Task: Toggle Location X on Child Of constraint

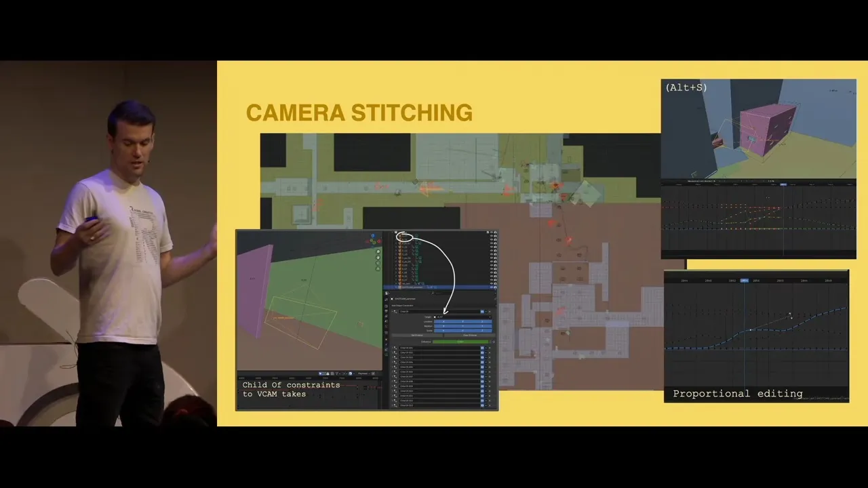Action: pyautogui.click(x=443, y=322)
